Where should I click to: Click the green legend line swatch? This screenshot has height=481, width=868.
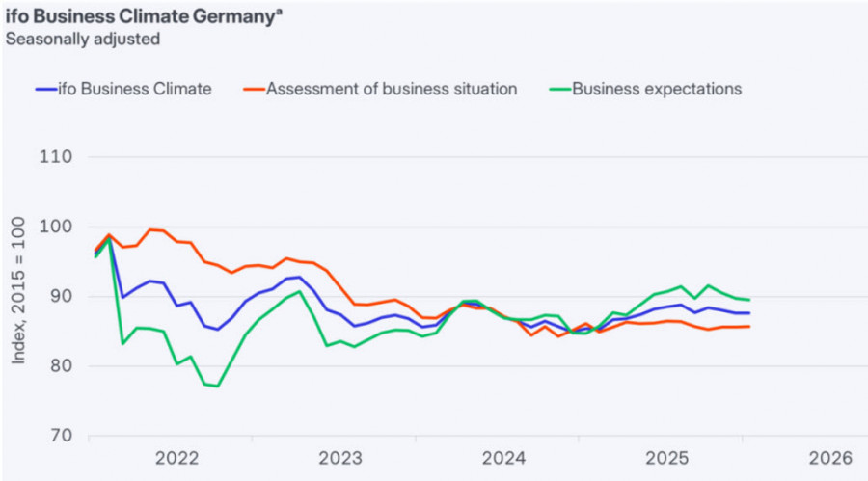pos(559,89)
